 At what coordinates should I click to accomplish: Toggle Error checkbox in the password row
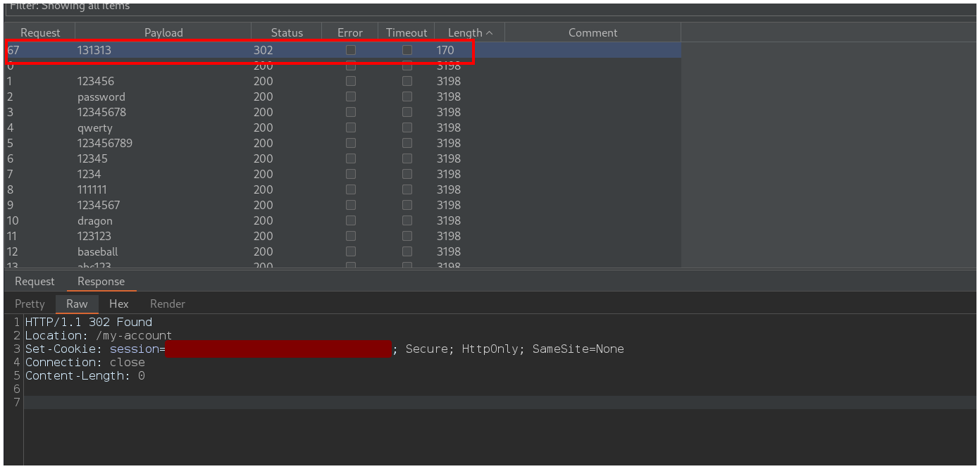[x=350, y=97]
